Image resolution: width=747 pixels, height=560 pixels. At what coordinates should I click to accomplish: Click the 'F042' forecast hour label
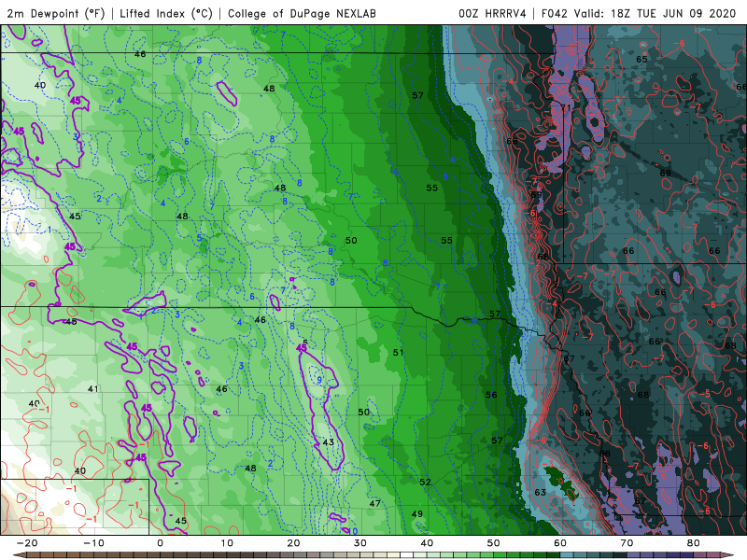pos(555,13)
